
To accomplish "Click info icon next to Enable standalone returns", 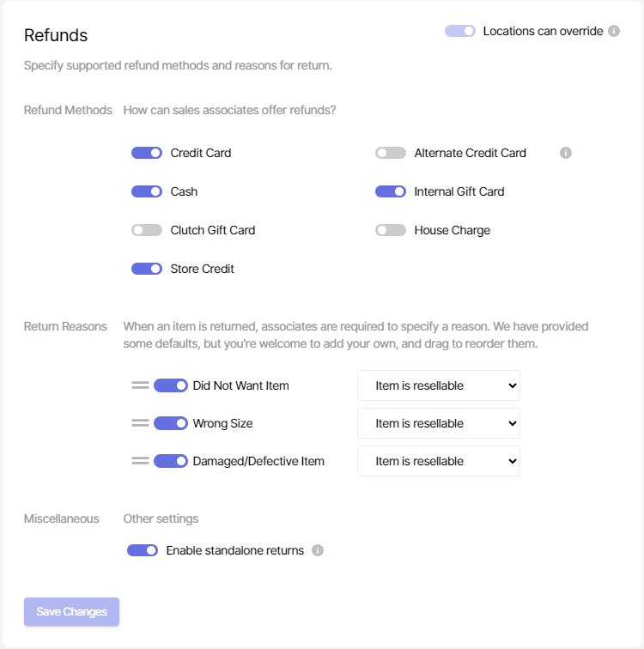I will [318, 550].
